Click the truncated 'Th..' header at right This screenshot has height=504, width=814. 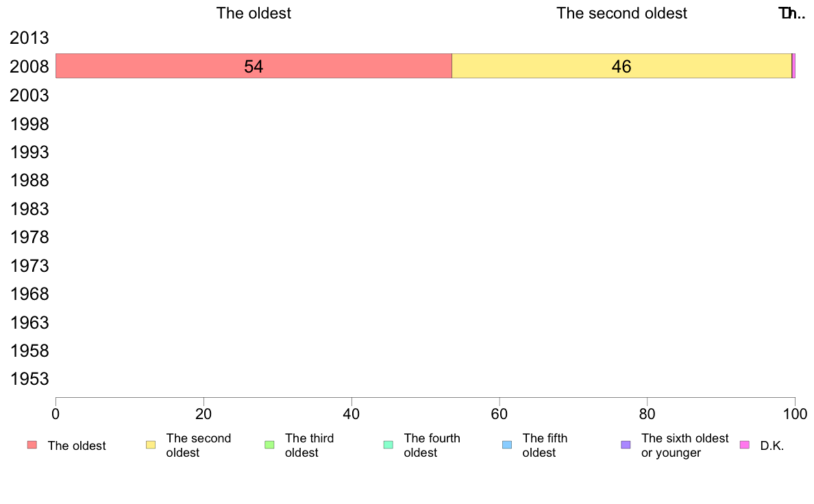pos(792,13)
